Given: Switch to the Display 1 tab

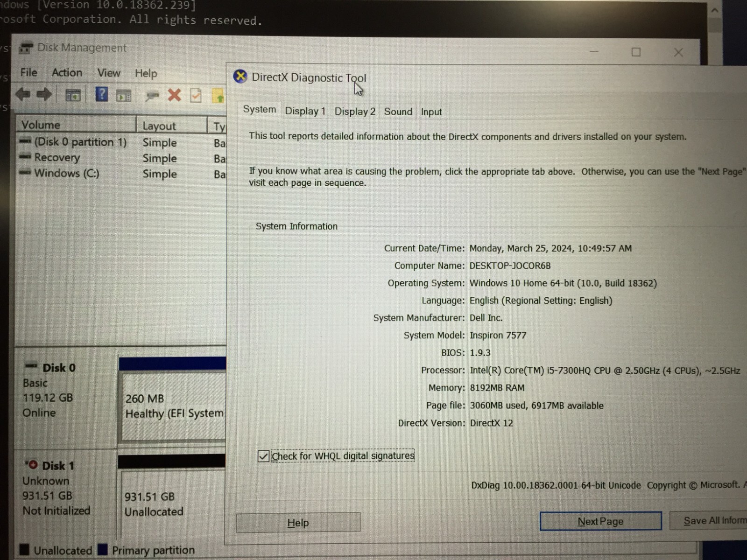Looking at the screenshot, I should click(305, 111).
